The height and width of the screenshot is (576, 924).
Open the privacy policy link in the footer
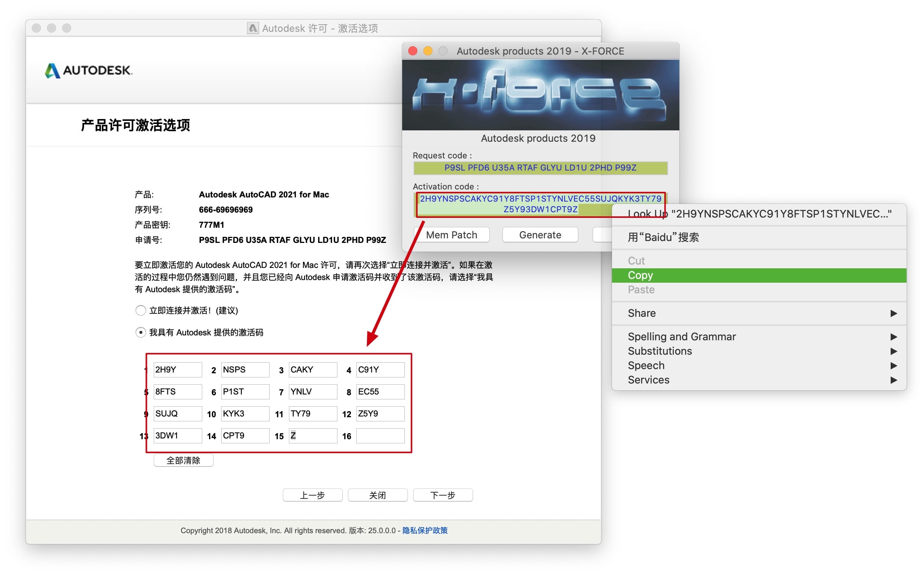[x=425, y=530]
